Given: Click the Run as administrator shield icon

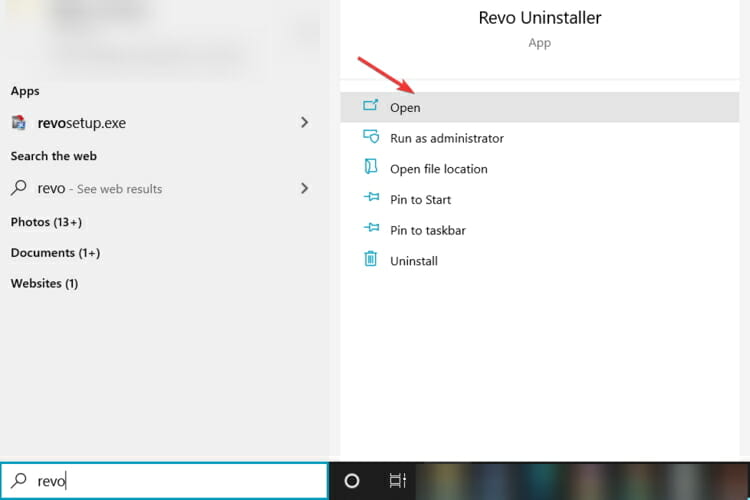Looking at the screenshot, I should click(x=371, y=136).
